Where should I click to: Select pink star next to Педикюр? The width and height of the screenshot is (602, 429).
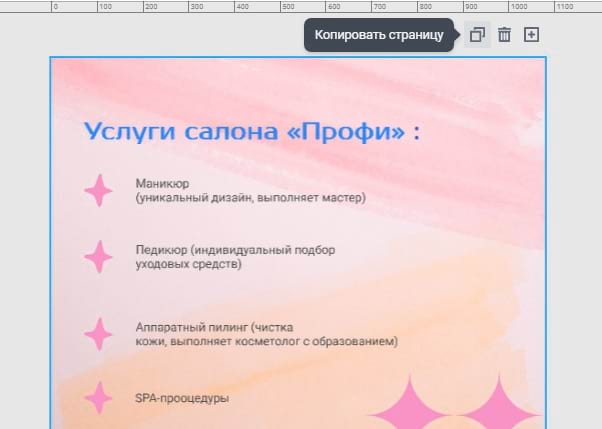point(99,257)
